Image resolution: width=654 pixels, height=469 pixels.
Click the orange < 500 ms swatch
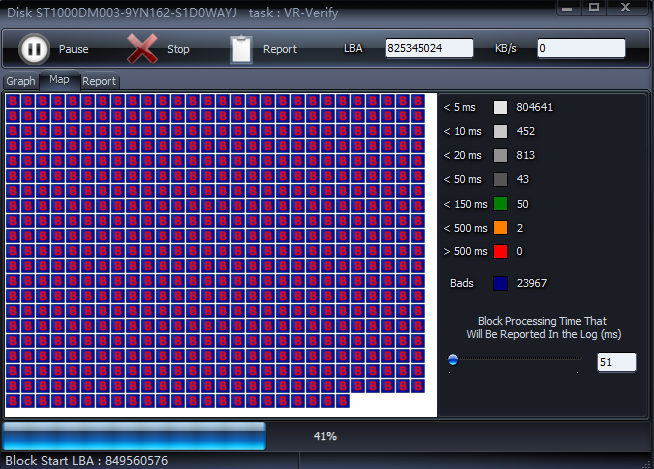coord(500,228)
